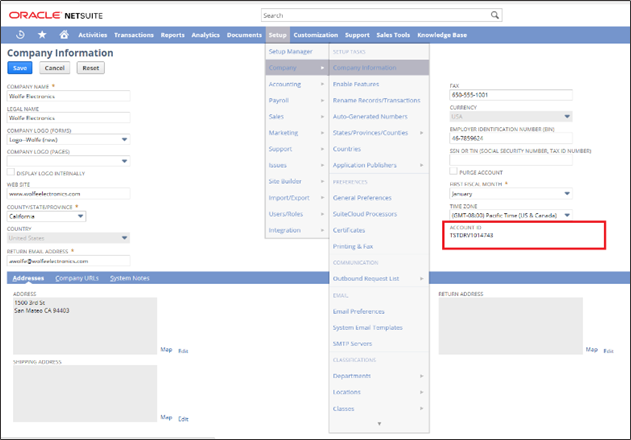
Task: Click the Oracle NetSuite logo
Action: point(56,15)
